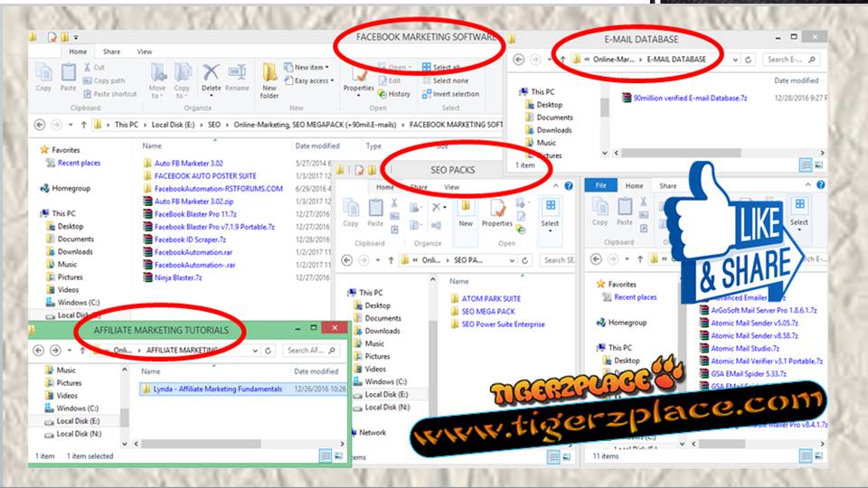Click back arrow in E-MAIL DATABASE window
The height and width of the screenshot is (488, 868).
[x=519, y=60]
